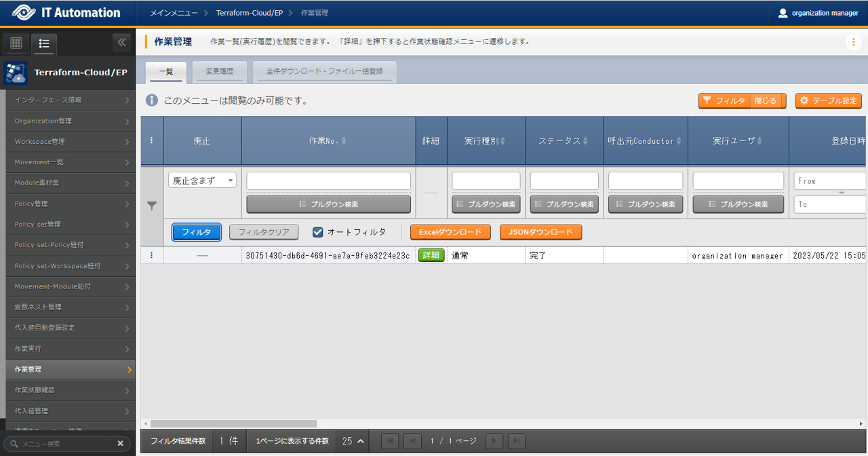Open row action menu for the listed job
Screen dimensions: 868x456
point(151,256)
